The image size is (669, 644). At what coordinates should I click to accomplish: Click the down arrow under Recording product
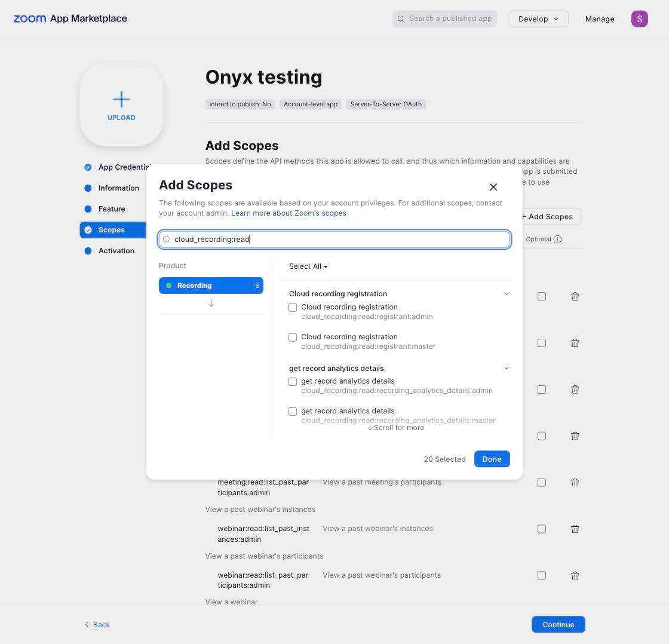pyautogui.click(x=211, y=303)
